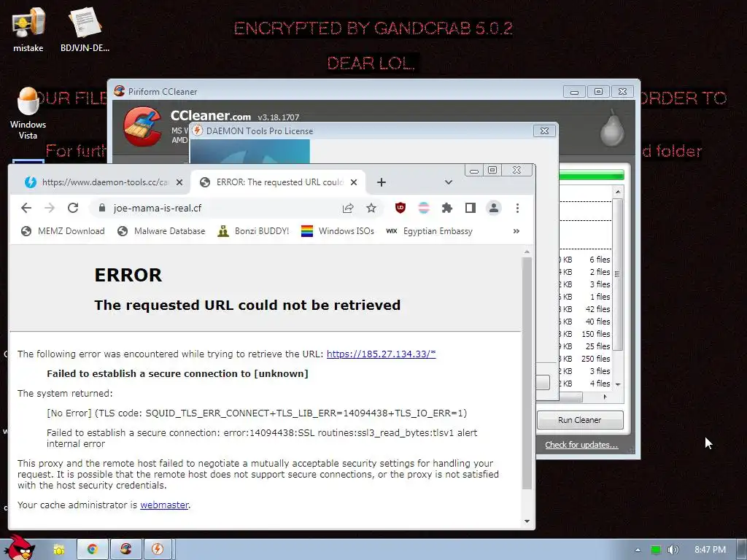Switch to daemon-tools.cc tab
747x560 pixels.
(104, 182)
